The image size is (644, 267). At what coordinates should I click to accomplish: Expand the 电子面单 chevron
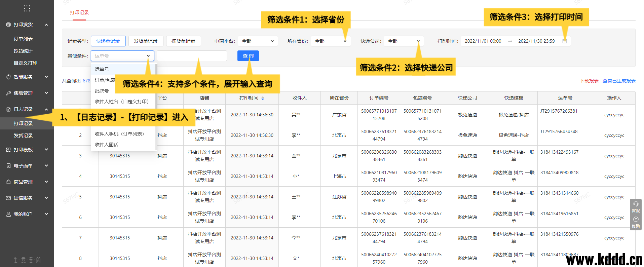tap(46, 166)
